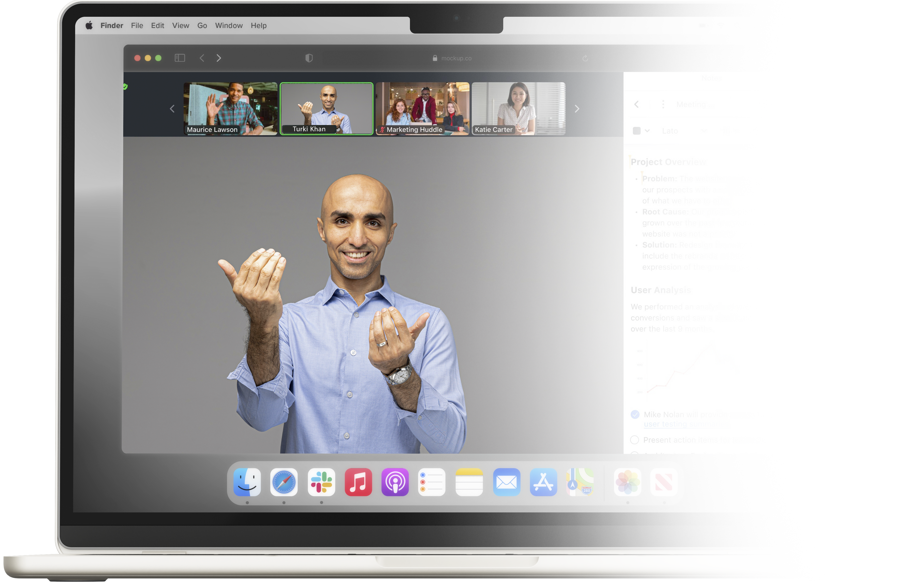
Task: Show next participants with right arrow
Action: [577, 109]
